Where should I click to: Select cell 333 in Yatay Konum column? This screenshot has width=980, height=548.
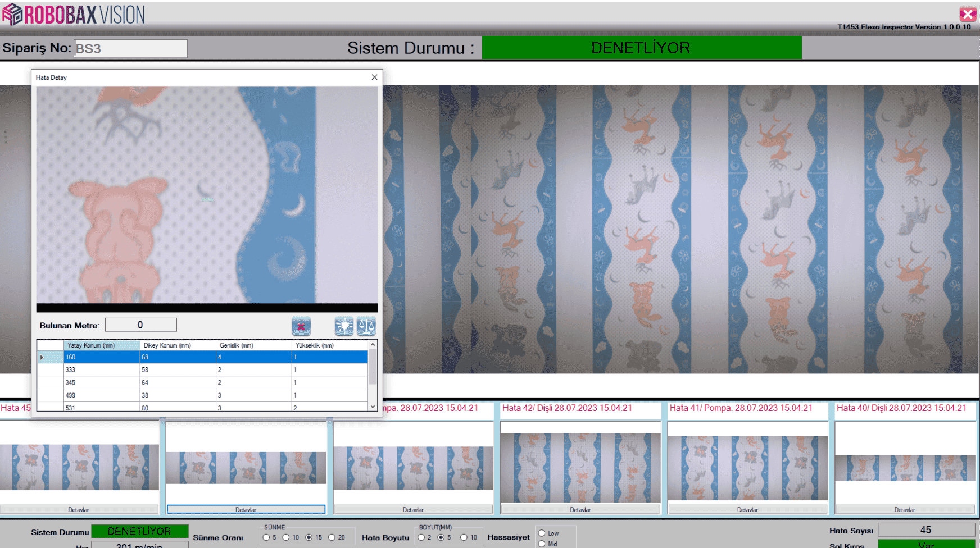click(x=102, y=370)
